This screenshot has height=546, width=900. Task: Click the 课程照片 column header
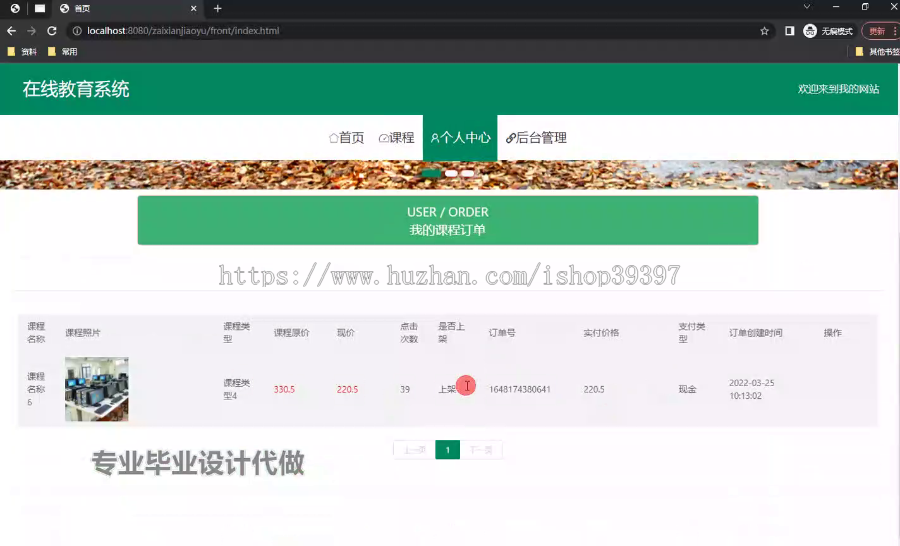[x=83, y=332]
